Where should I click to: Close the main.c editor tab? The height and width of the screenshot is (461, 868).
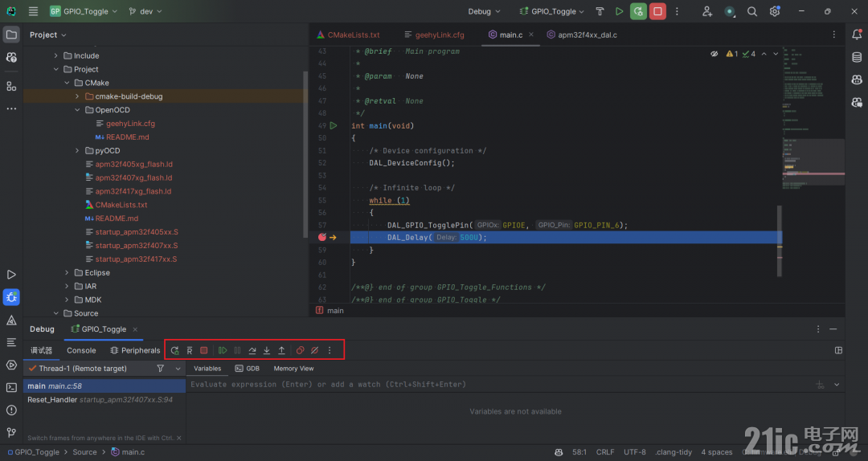click(x=531, y=35)
